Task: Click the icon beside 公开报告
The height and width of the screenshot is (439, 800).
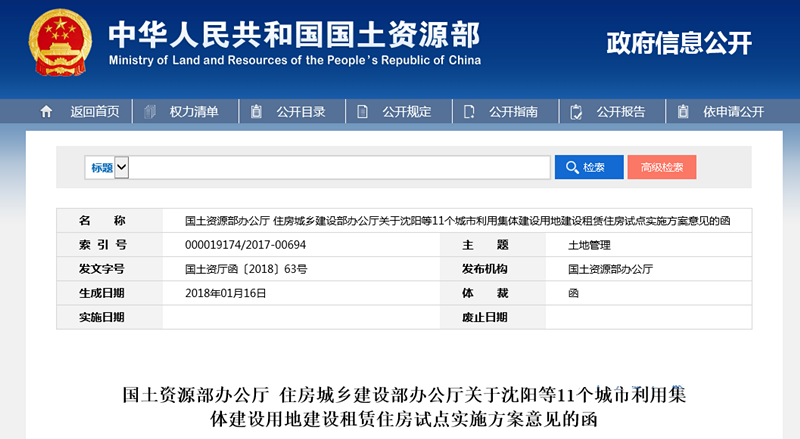Action: 576,112
